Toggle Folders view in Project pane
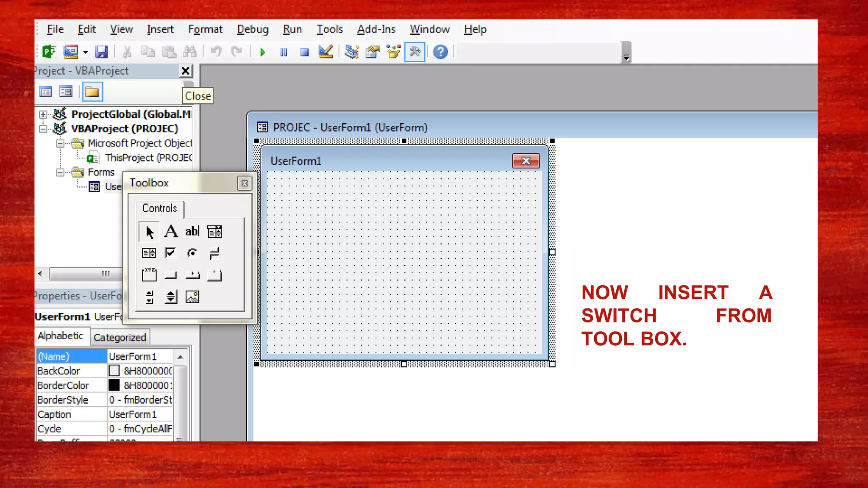The height and width of the screenshot is (488, 868). tap(92, 92)
